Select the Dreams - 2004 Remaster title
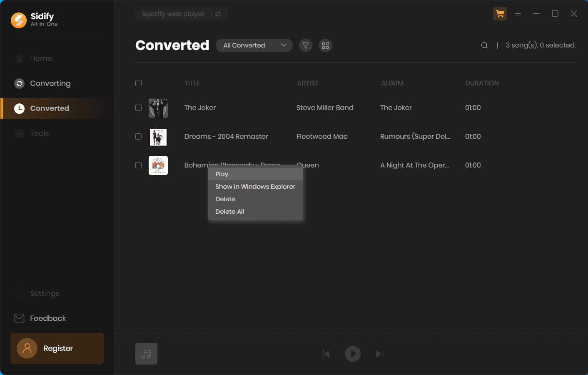Viewport: 588px width, 375px height. point(226,137)
